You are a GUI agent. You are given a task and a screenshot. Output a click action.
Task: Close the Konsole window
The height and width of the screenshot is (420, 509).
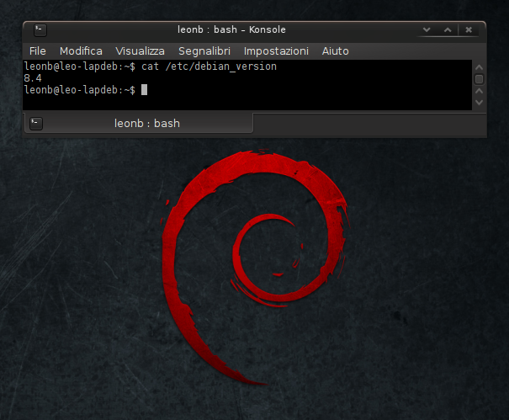(467, 29)
